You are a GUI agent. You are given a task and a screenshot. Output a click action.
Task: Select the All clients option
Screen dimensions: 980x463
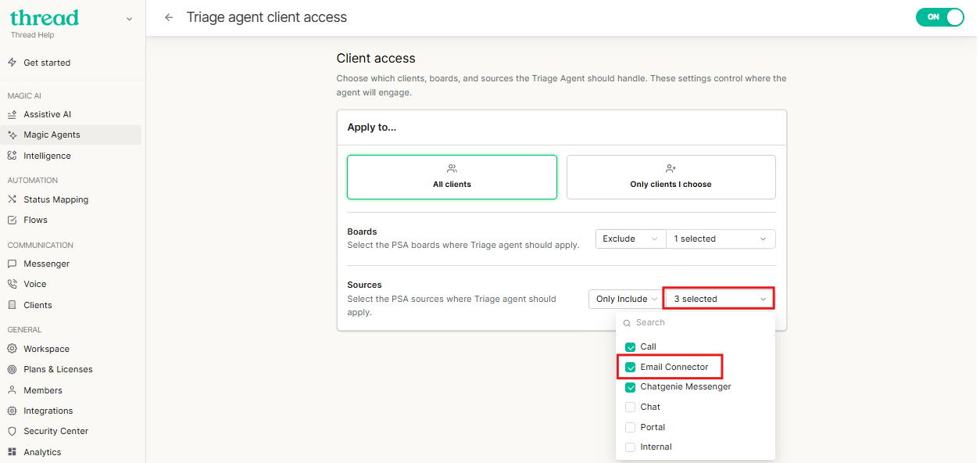pyautogui.click(x=452, y=177)
